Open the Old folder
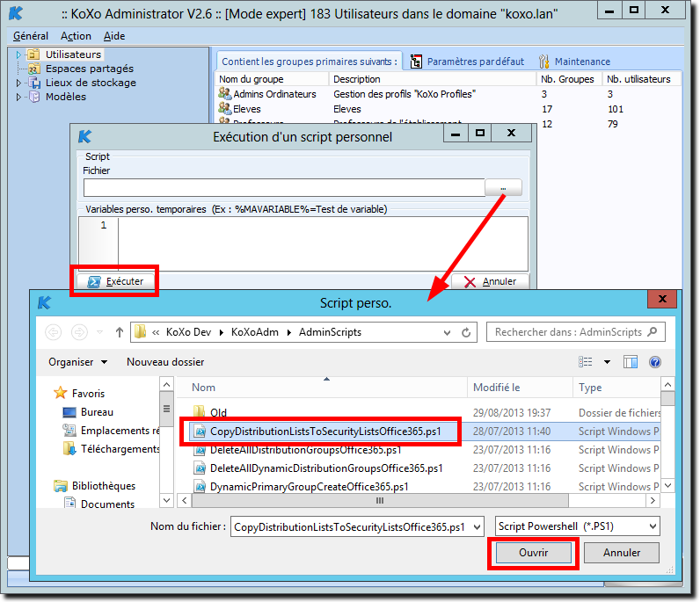Screen dimensions: 700x602 click(x=218, y=413)
